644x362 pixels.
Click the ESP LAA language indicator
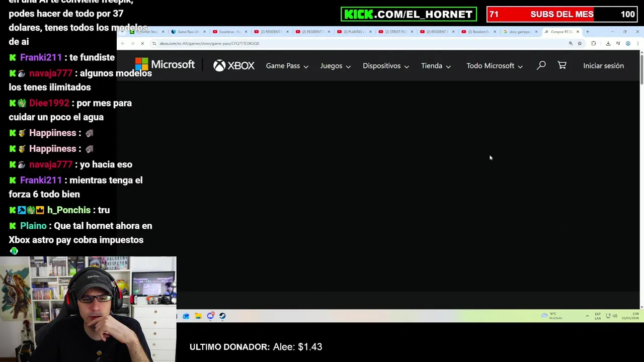[x=598, y=316]
